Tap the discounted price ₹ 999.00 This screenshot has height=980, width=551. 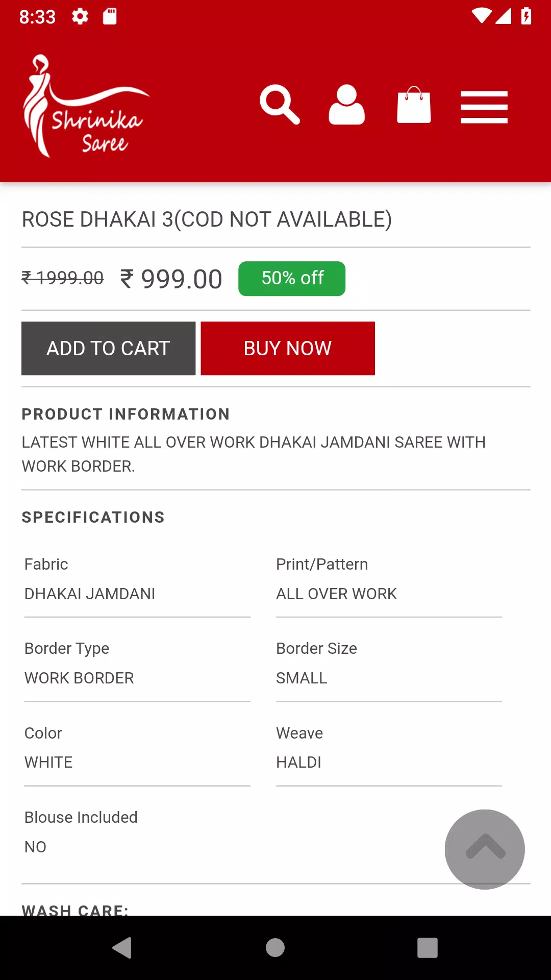click(x=171, y=279)
